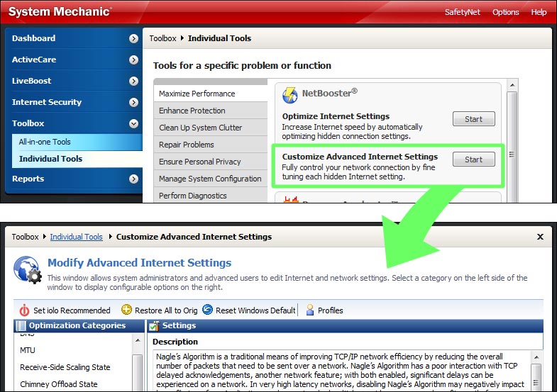557x392 pixels.
Task: Click the Set iolo Recommended power icon
Action: [x=24, y=310]
